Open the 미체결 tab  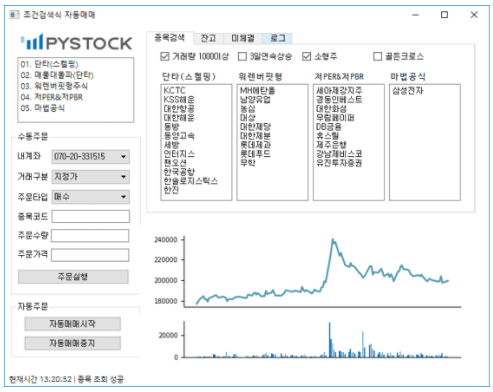tap(243, 38)
